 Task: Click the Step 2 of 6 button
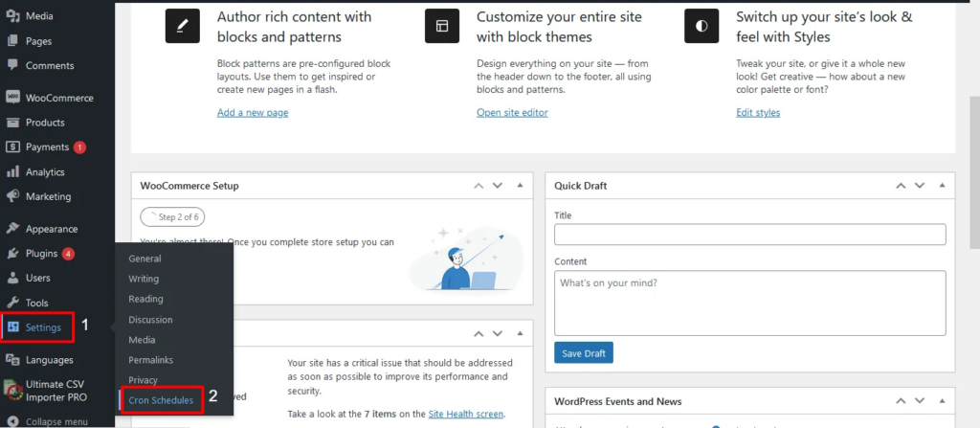pos(172,217)
